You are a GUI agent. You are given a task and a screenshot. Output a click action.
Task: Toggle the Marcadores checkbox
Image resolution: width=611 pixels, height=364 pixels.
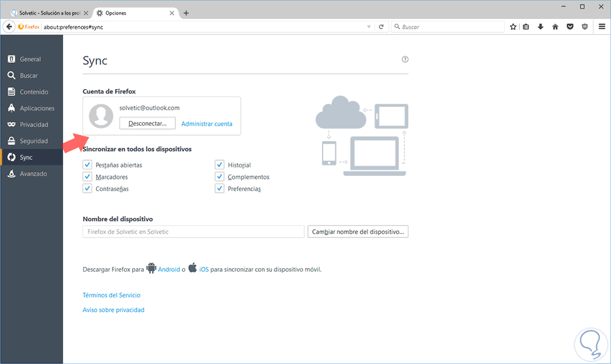[87, 177]
